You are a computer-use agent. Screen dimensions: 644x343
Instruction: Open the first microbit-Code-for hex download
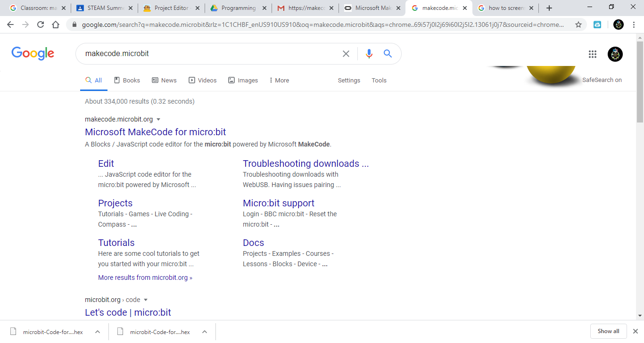(x=53, y=332)
